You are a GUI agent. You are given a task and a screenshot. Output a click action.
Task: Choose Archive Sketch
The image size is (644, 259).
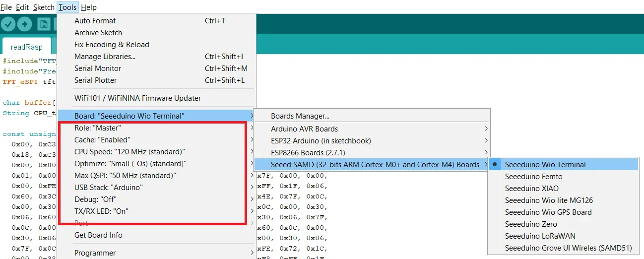(x=157, y=33)
